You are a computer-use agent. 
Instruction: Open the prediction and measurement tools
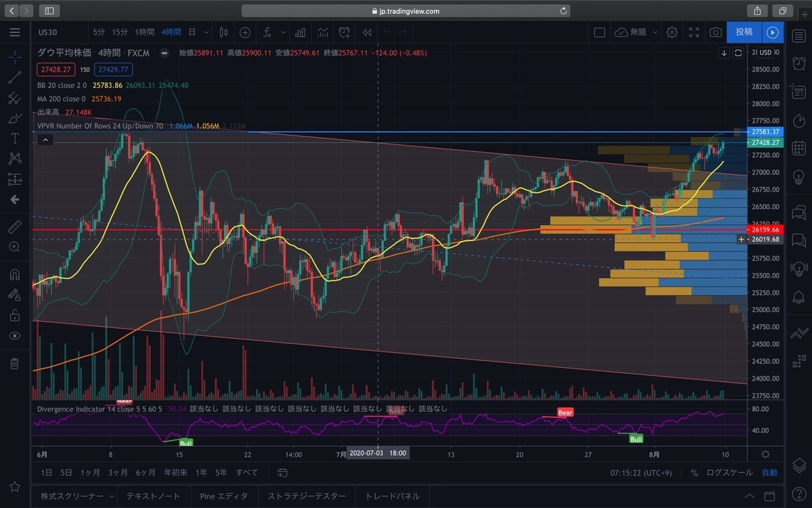click(x=15, y=179)
